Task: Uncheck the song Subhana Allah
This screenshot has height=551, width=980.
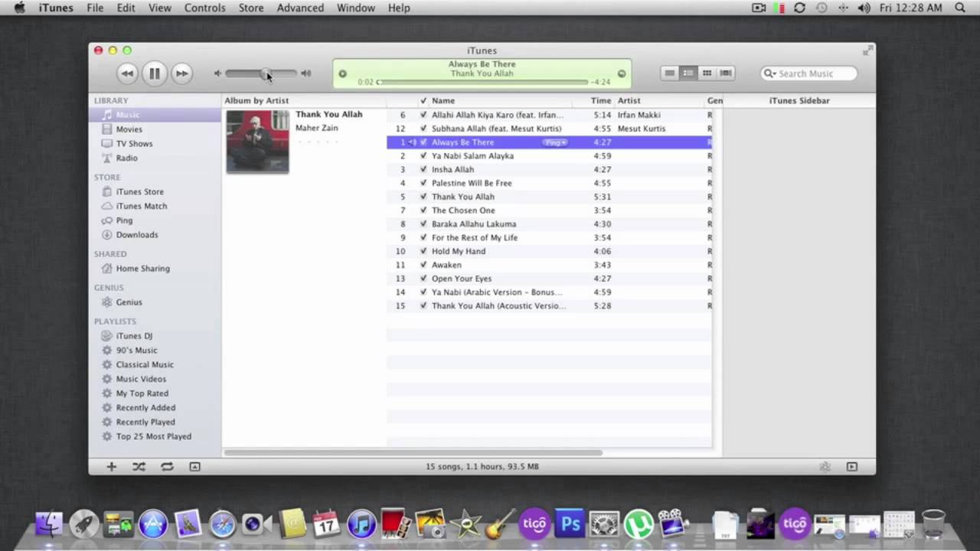Action: (x=423, y=129)
